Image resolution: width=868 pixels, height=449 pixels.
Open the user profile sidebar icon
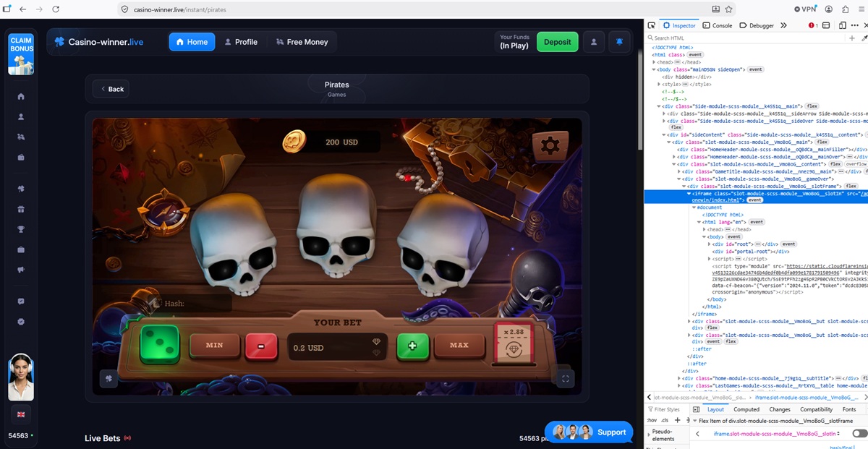(x=21, y=116)
